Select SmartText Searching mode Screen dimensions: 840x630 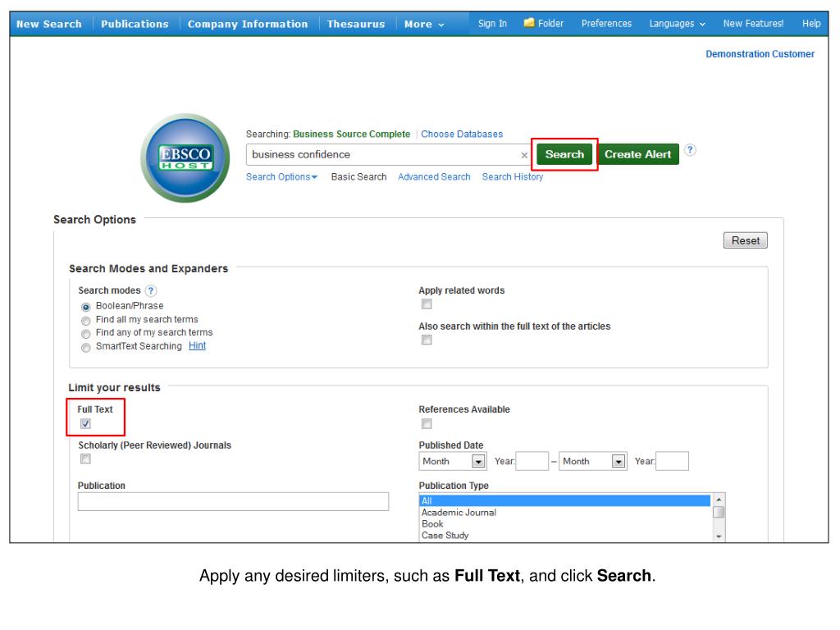[85, 348]
